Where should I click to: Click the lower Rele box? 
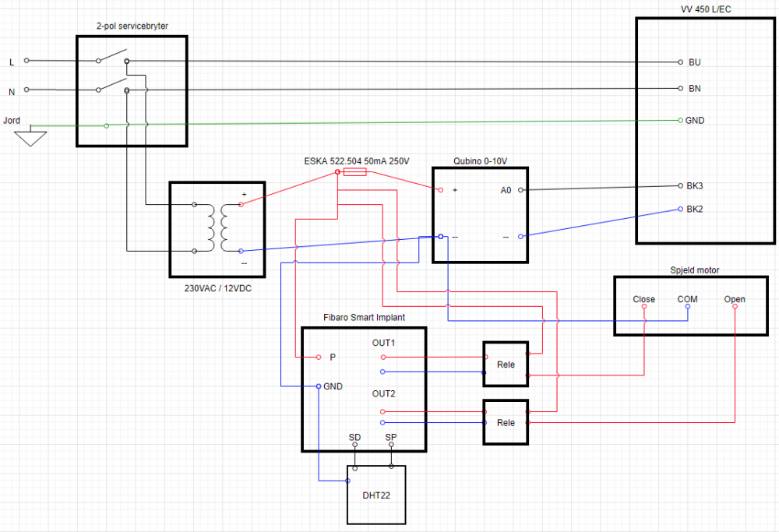506,422
